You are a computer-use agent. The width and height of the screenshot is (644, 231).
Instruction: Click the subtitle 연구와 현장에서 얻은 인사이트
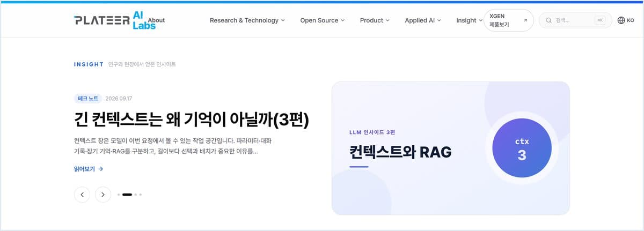[142, 64]
